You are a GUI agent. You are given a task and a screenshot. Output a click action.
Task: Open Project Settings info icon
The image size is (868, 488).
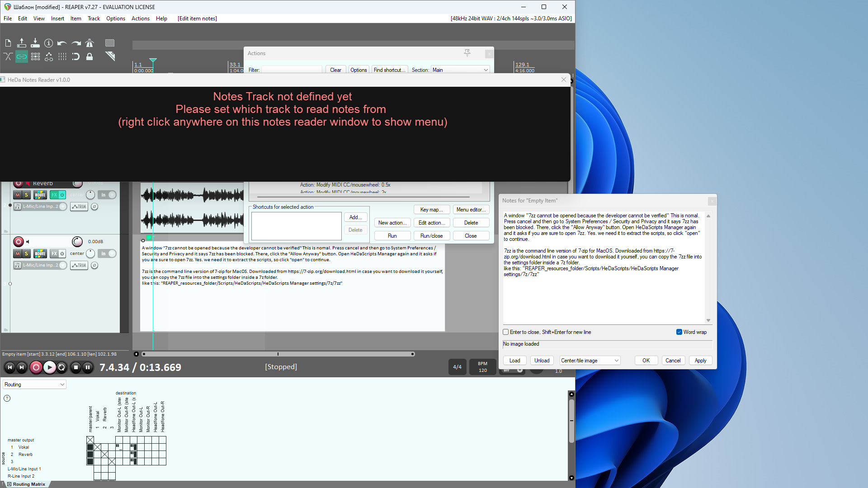click(x=48, y=43)
